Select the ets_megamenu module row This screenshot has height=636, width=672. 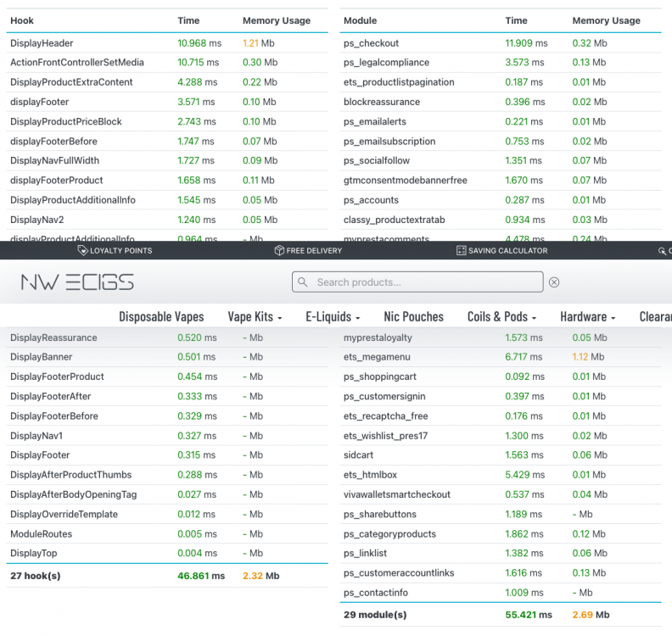pos(501,357)
